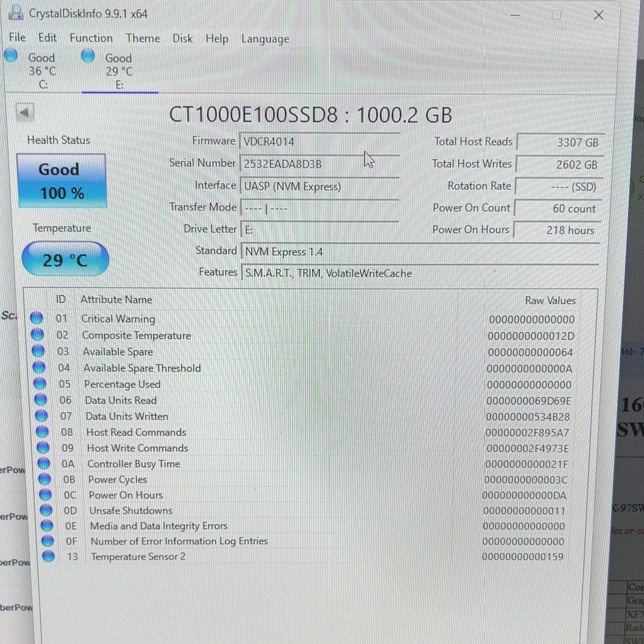Screen dimensions: 644x644
Task: Click status icon of Unsafe Shutdowns row
Action: click(47, 510)
